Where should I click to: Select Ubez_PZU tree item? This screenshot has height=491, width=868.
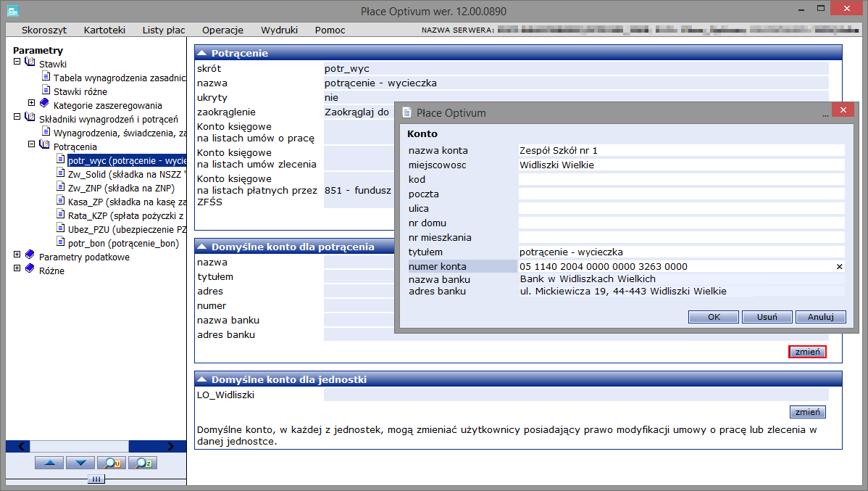[x=127, y=229]
